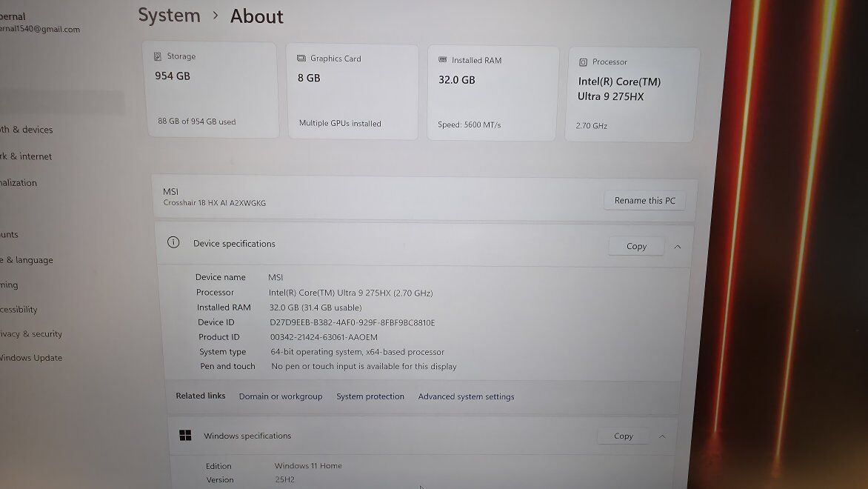
Task: Collapse the Windows specifications chevron
Action: pyautogui.click(x=662, y=436)
